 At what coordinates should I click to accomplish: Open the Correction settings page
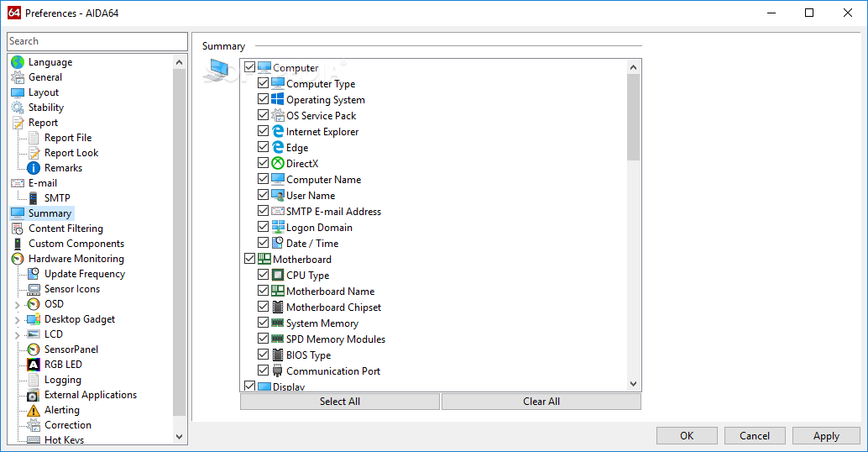pyautogui.click(x=67, y=425)
